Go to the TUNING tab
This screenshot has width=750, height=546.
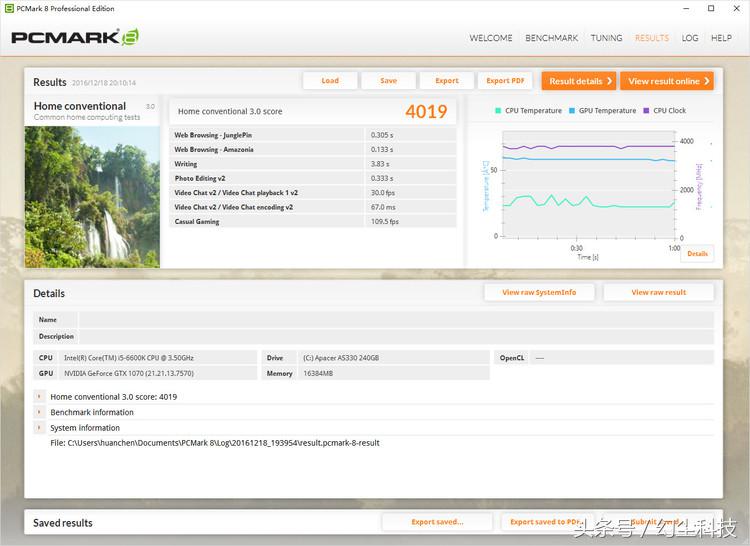click(x=606, y=38)
